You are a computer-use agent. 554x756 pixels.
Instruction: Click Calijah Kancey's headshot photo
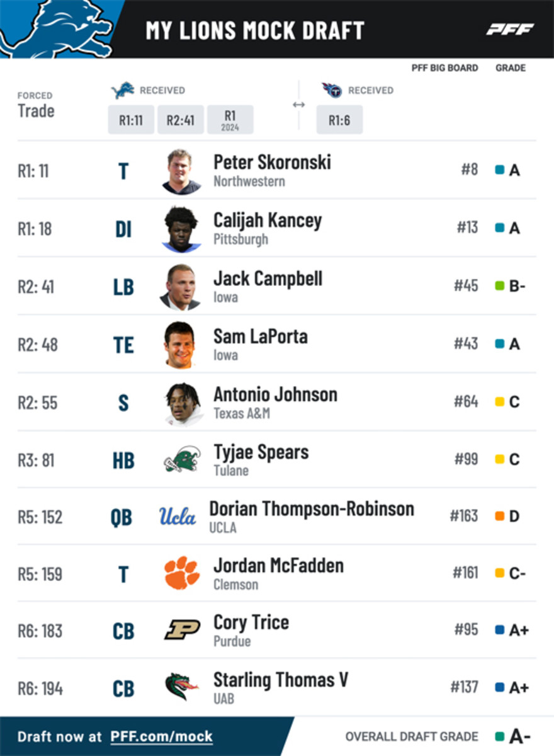181,229
